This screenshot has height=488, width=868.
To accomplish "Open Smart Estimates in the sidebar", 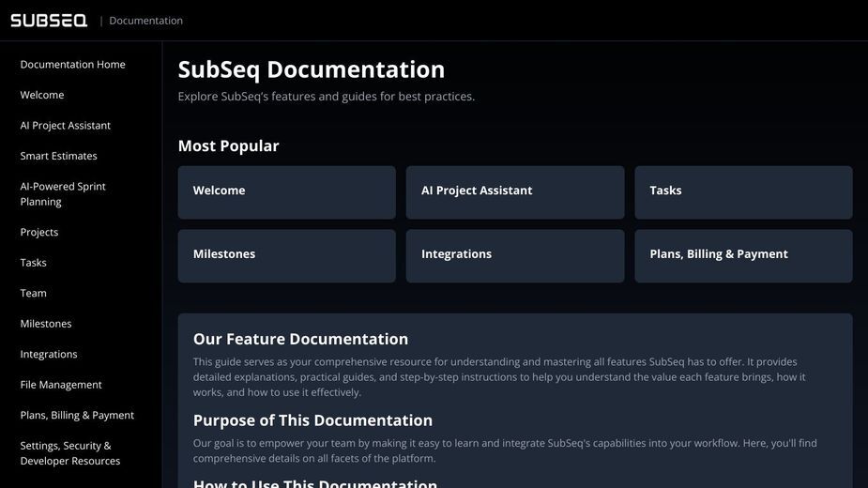I will pos(59,156).
